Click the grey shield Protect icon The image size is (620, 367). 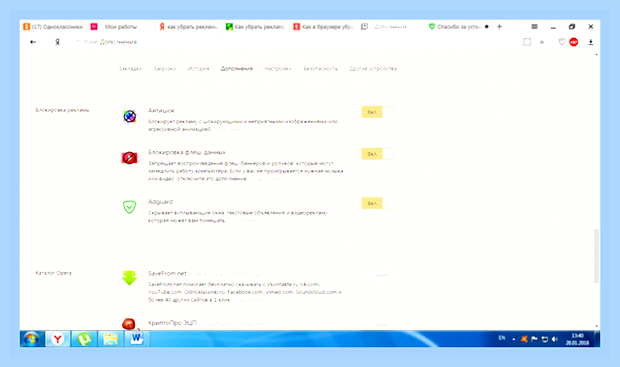click(561, 42)
